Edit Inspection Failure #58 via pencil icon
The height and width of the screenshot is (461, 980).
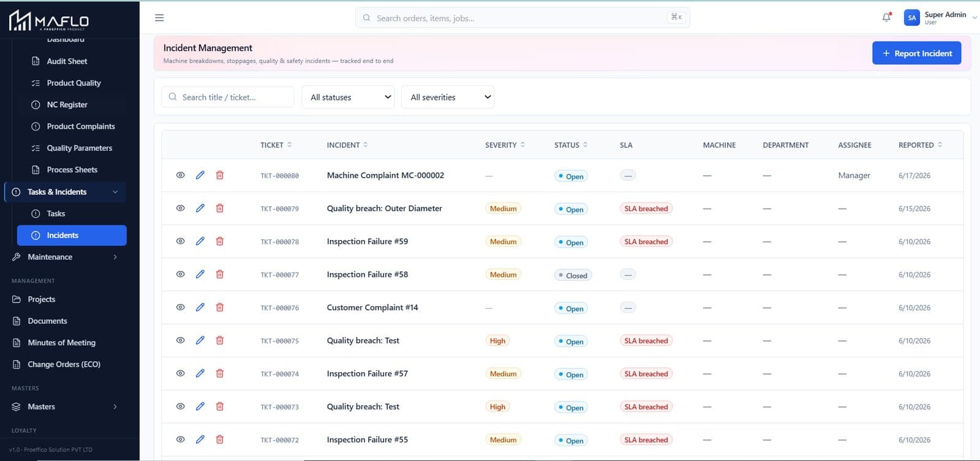pyautogui.click(x=200, y=274)
